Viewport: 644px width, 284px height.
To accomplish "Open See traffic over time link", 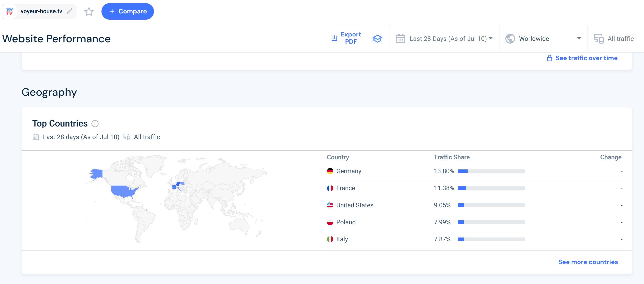I will point(586,58).
